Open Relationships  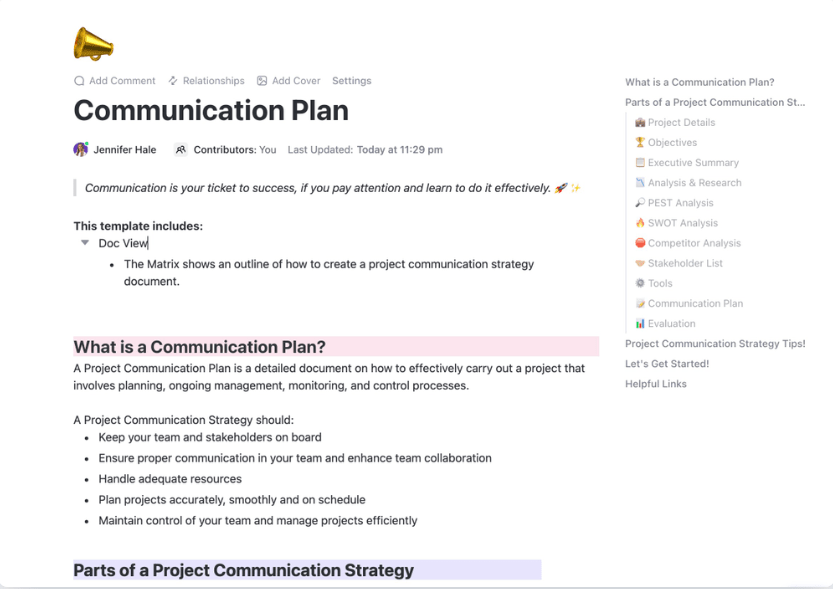(x=206, y=81)
